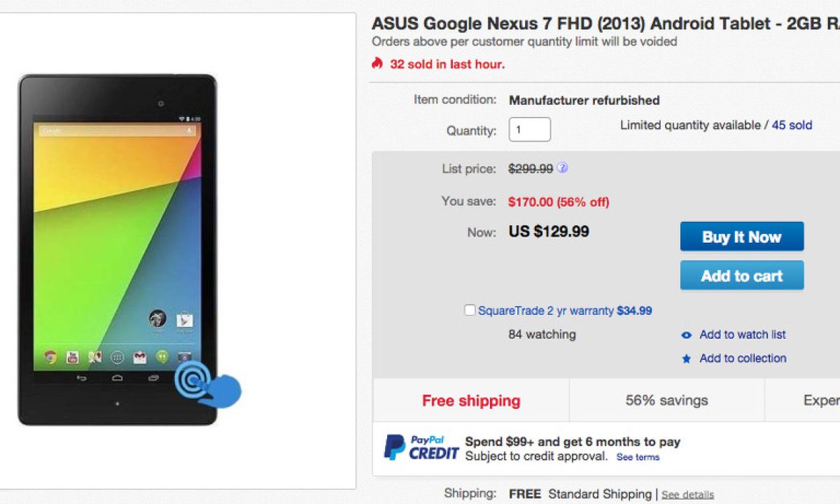
Task: Click the Add to watch list text link
Action: pos(742,335)
